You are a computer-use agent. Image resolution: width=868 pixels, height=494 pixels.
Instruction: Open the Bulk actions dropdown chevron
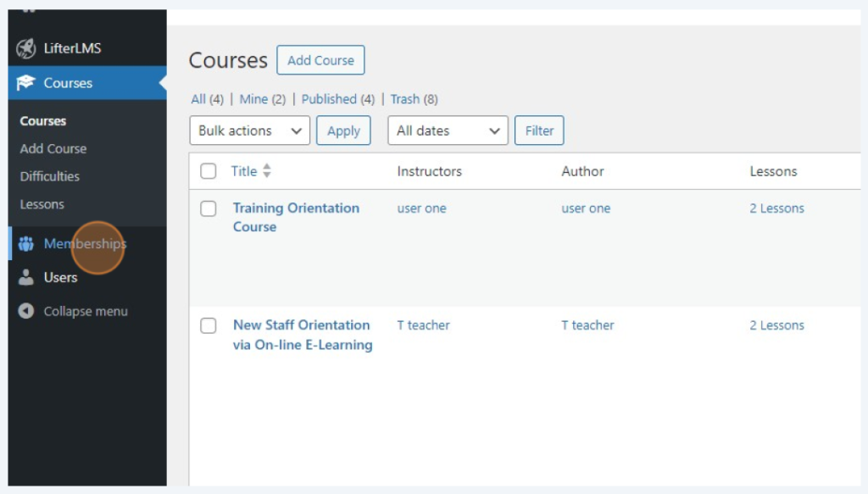coord(296,130)
